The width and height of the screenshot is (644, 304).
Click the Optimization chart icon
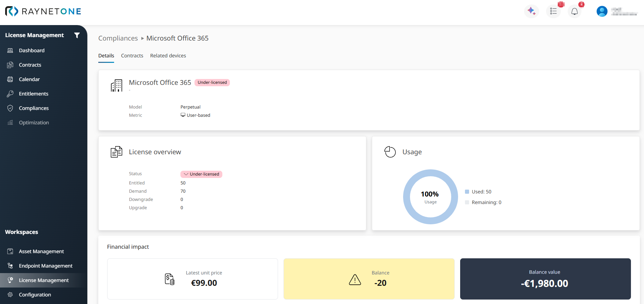click(10, 123)
